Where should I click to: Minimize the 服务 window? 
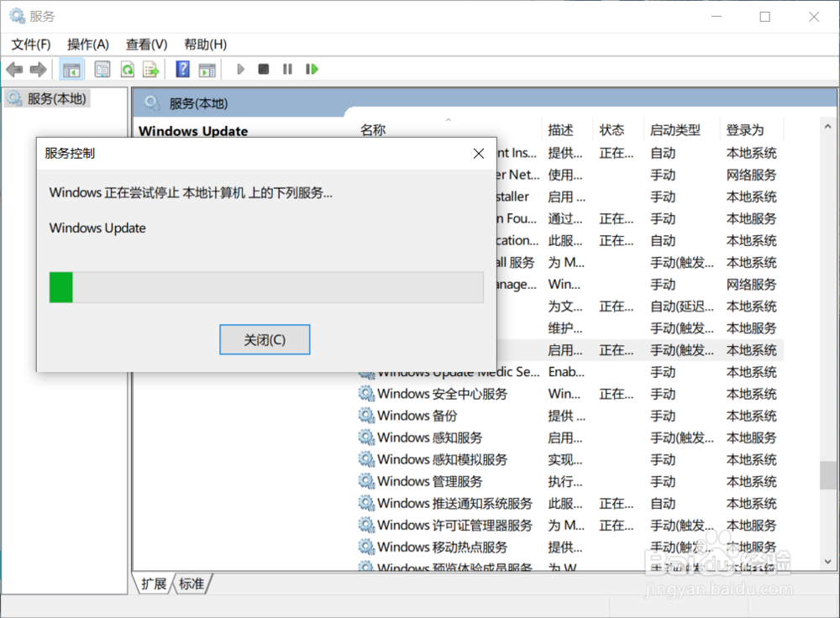point(717,17)
